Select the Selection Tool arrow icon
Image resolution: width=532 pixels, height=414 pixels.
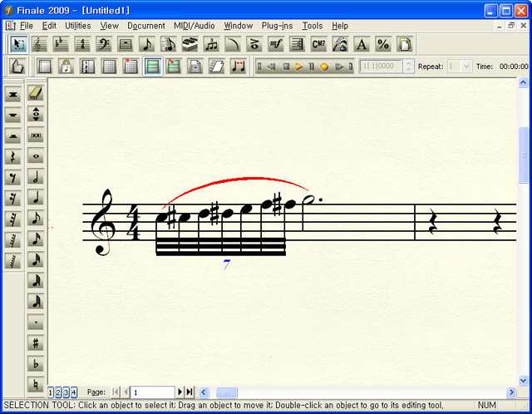point(18,44)
